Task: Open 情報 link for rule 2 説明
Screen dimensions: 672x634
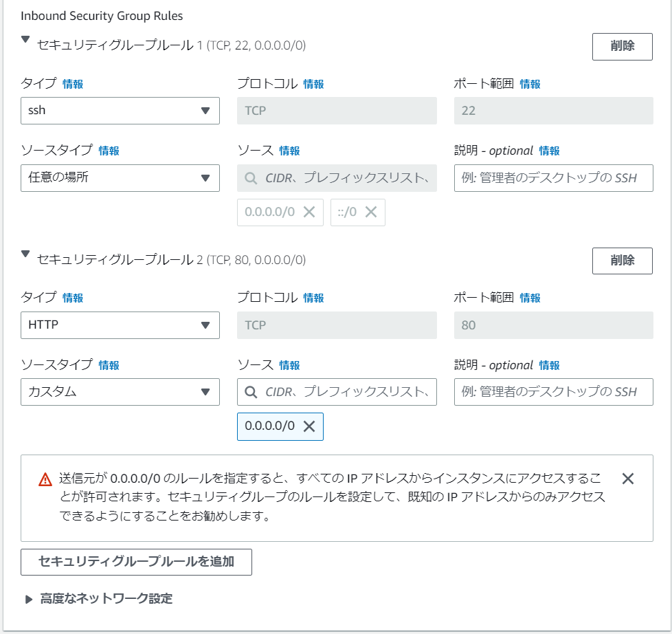Action: click(x=550, y=365)
